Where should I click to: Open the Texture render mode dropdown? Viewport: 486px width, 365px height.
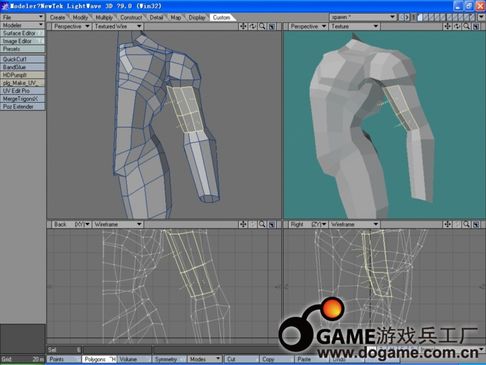click(x=354, y=26)
